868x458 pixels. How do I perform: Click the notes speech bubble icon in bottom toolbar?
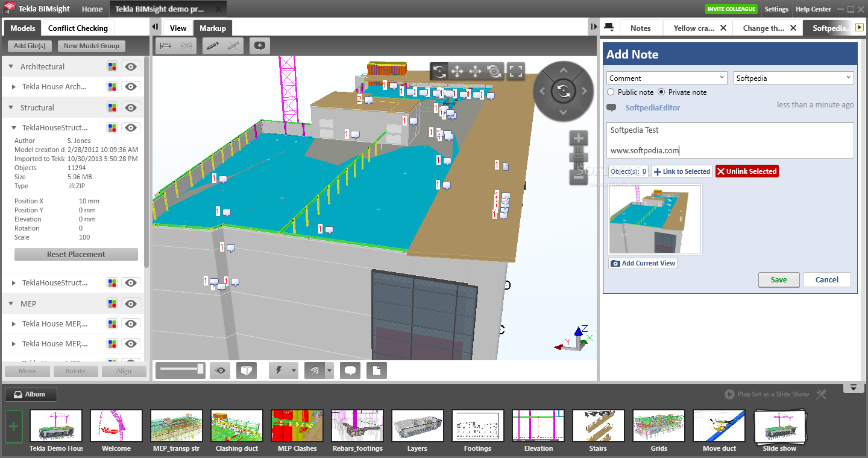pos(350,370)
